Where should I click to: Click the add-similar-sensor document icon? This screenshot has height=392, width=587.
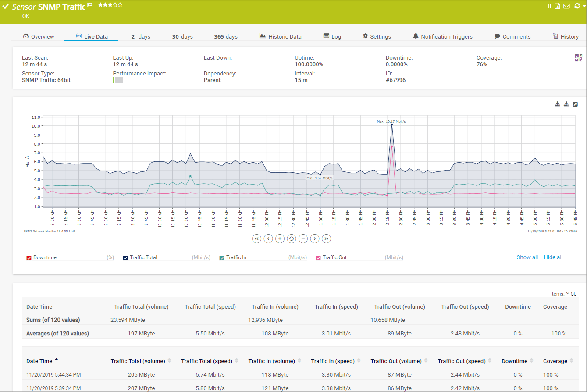click(x=557, y=6)
